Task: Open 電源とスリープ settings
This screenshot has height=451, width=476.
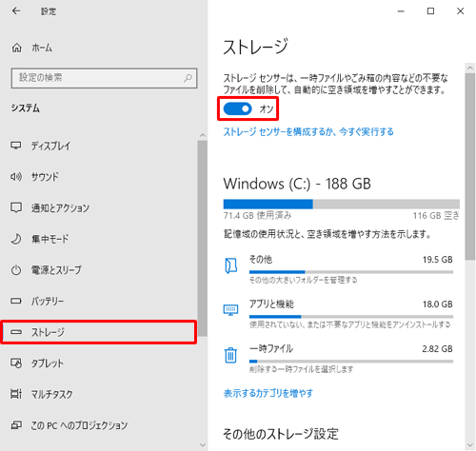Action: pyautogui.click(x=98, y=270)
